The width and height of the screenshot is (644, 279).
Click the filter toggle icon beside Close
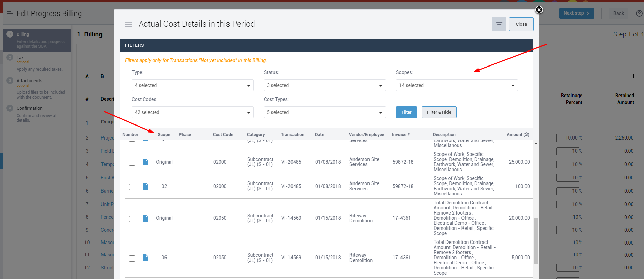(499, 24)
